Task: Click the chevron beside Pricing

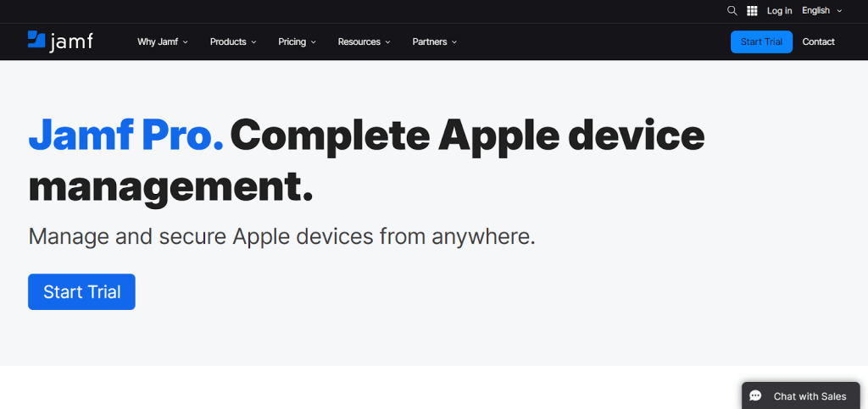Action: pyautogui.click(x=314, y=42)
